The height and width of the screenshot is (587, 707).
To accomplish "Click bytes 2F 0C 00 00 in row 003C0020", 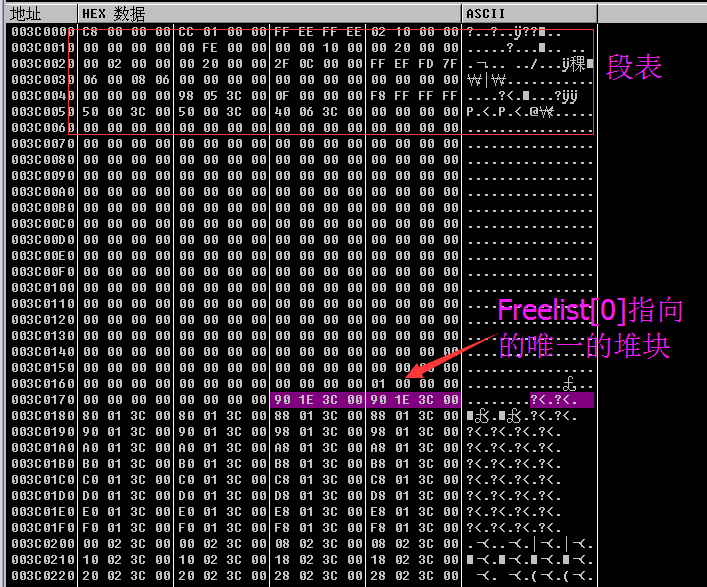I will [318, 64].
